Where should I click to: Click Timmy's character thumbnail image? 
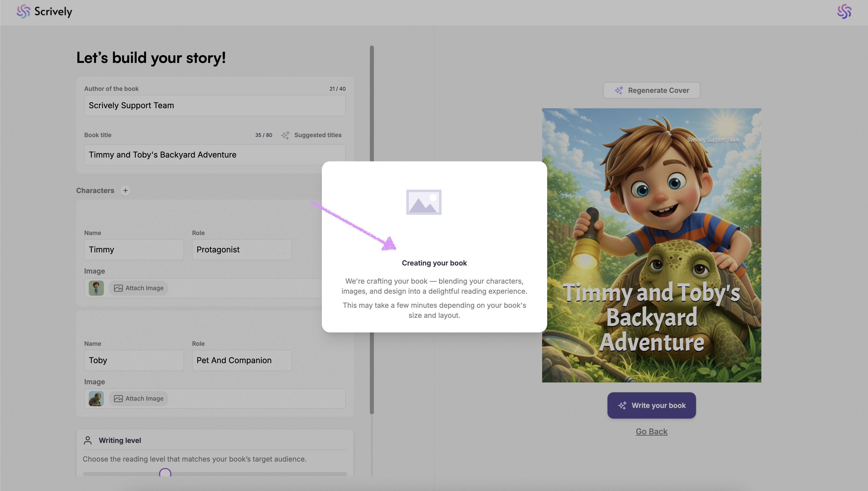(x=96, y=288)
